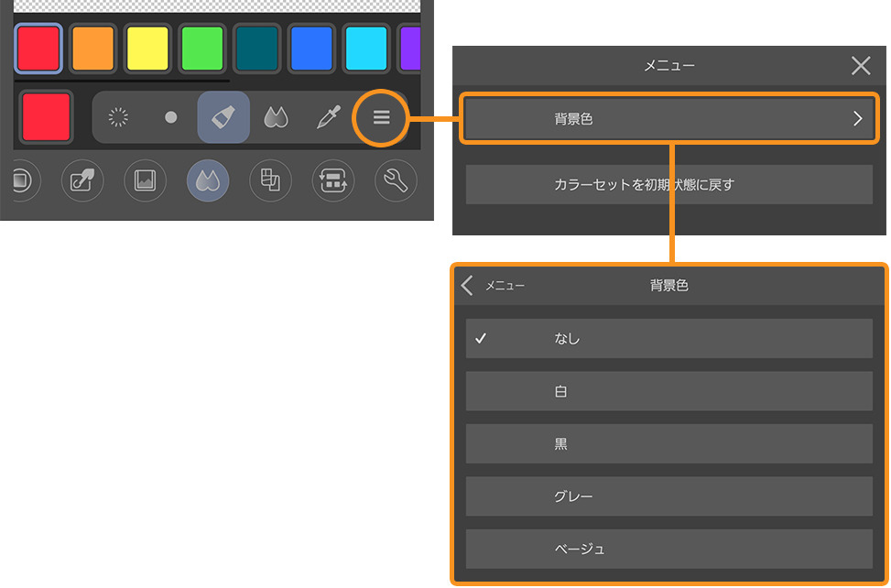Click the checkmark beside なし
891x588 pixels.
[x=481, y=338]
